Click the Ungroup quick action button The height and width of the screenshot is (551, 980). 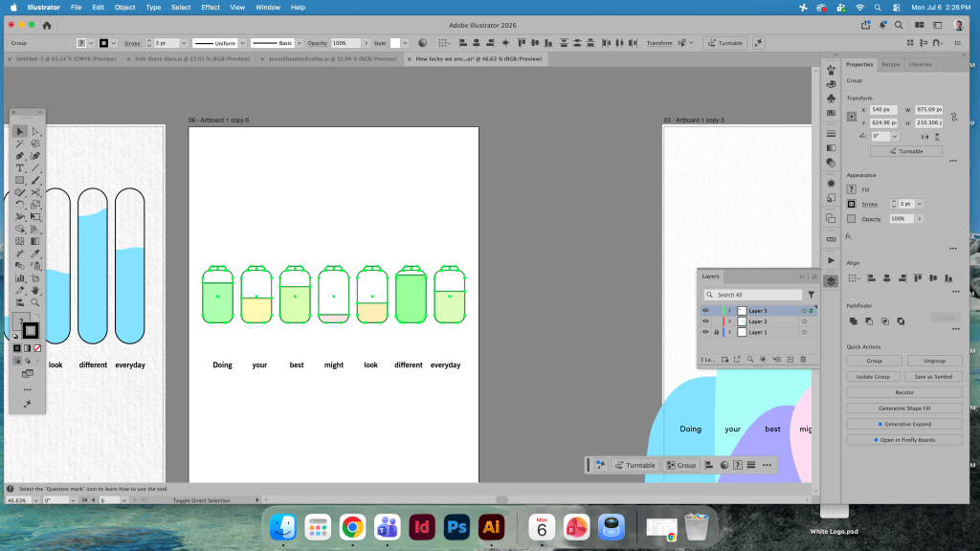tap(934, 361)
